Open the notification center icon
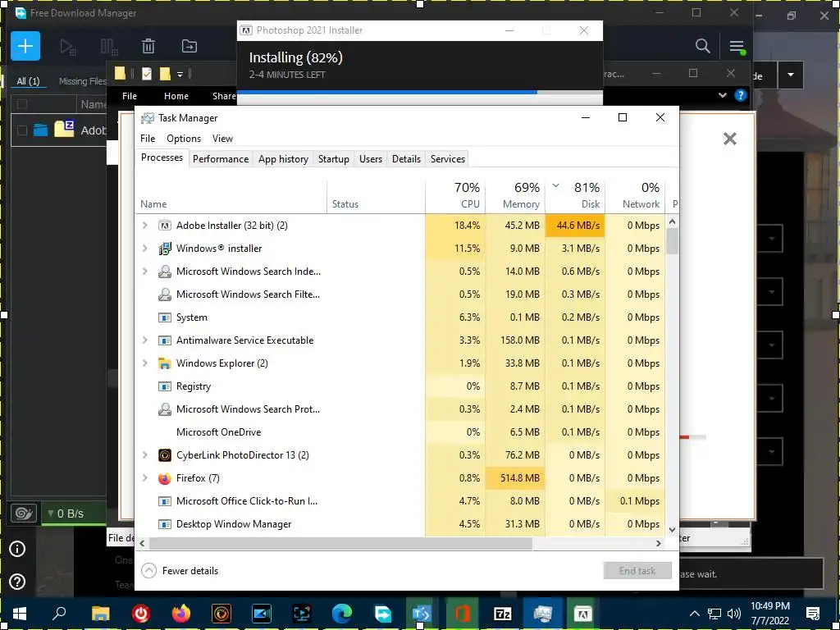840x630 pixels. tap(813, 614)
